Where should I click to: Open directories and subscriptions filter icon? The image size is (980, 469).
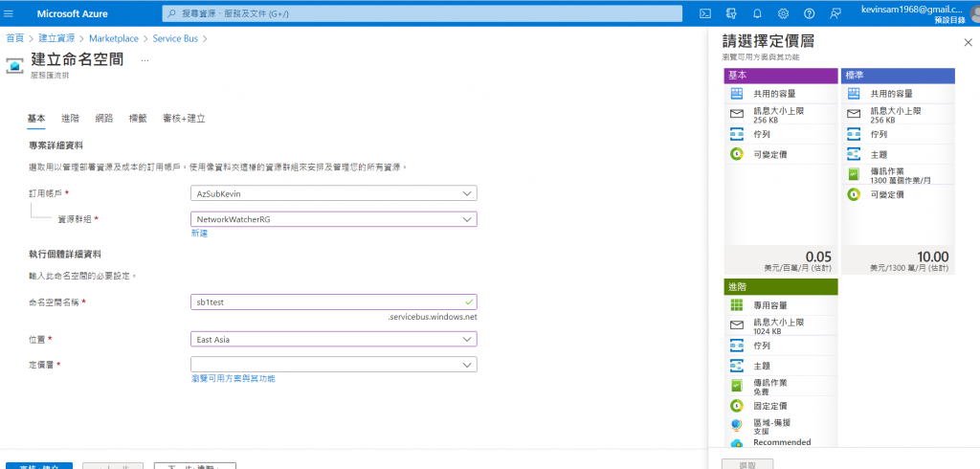731,13
